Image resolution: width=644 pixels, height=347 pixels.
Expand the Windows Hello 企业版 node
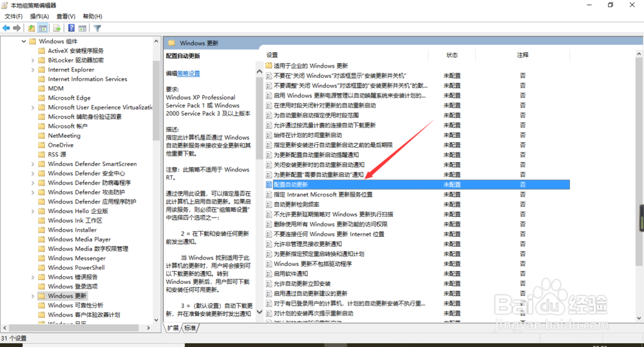point(33,212)
